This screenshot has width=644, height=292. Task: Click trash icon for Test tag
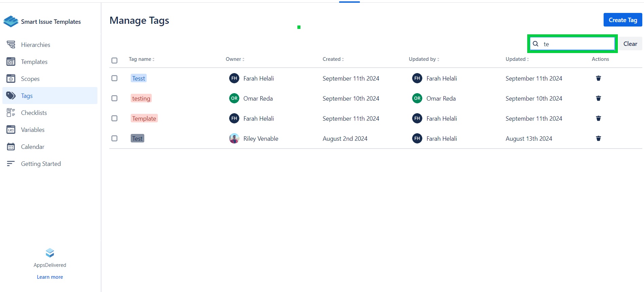[598, 138]
